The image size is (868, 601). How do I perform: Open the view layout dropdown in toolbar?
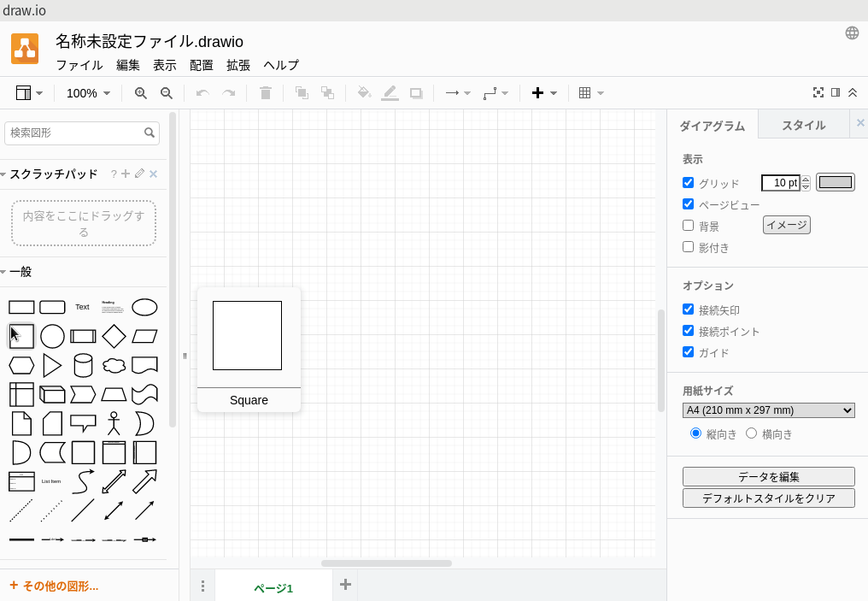click(x=29, y=93)
